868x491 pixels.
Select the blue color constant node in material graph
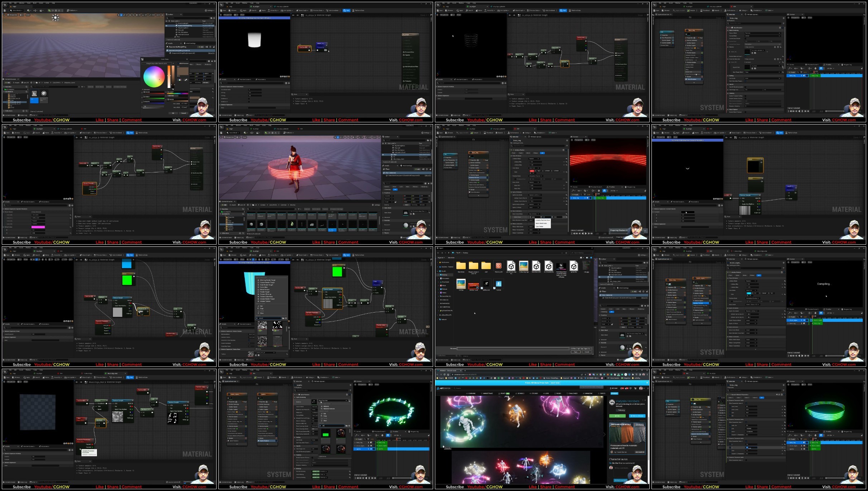pos(127,264)
